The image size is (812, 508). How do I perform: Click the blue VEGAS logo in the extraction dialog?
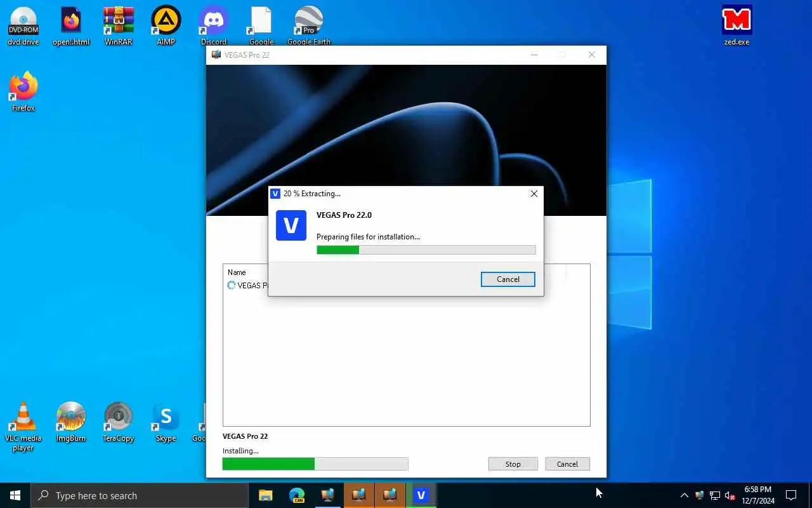[x=291, y=225]
